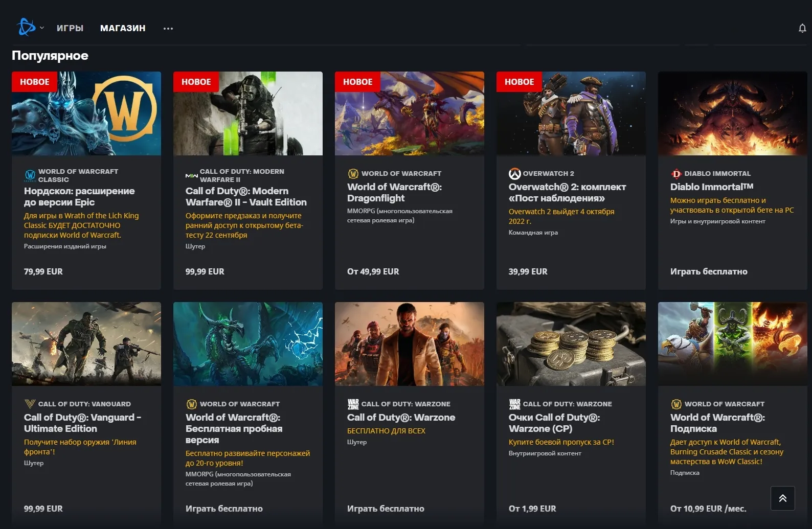The width and height of the screenshot is (812, 529).
Task: Open the ИГРЫ tab
Action: pos(70,28)
